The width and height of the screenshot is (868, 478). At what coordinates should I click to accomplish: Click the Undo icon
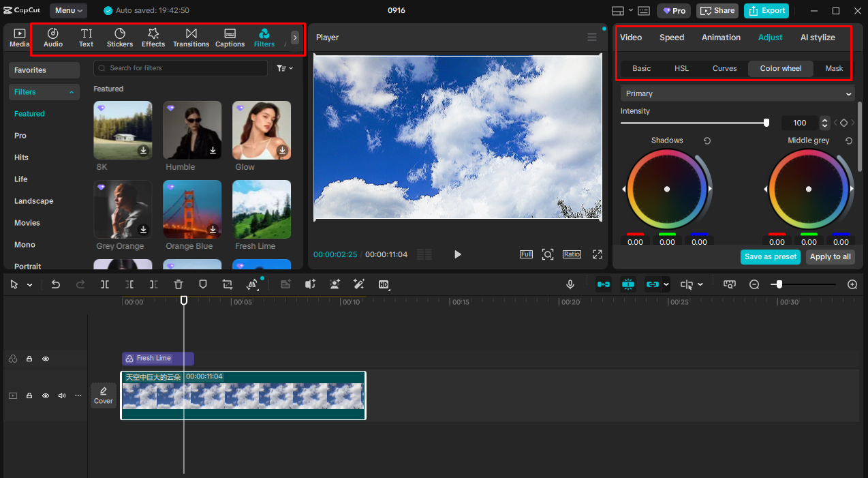56,284
